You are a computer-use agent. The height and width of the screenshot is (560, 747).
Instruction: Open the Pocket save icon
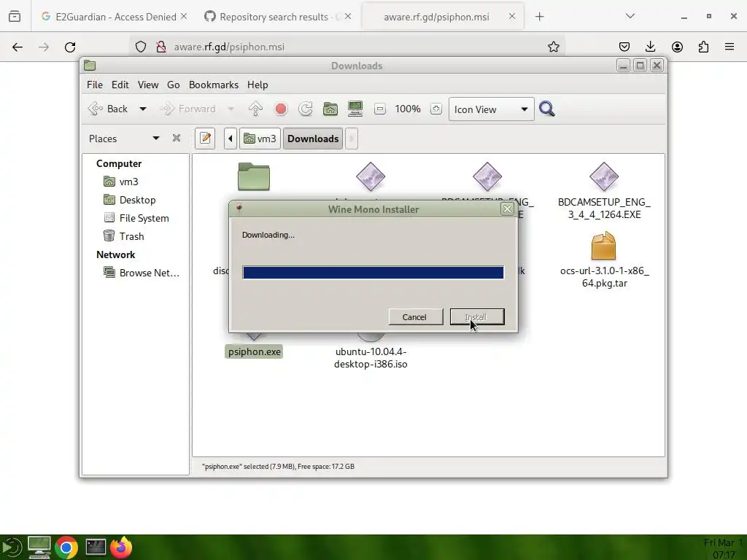click(624, 47)
